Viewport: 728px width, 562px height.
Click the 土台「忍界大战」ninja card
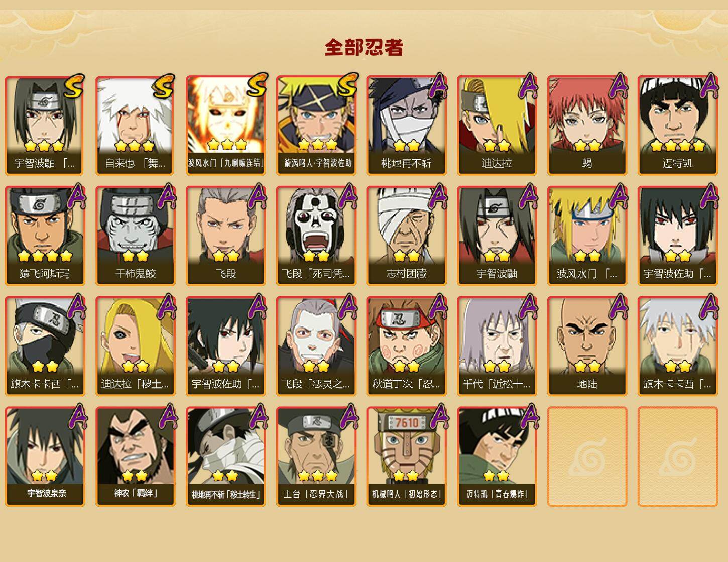click(316, 457)
